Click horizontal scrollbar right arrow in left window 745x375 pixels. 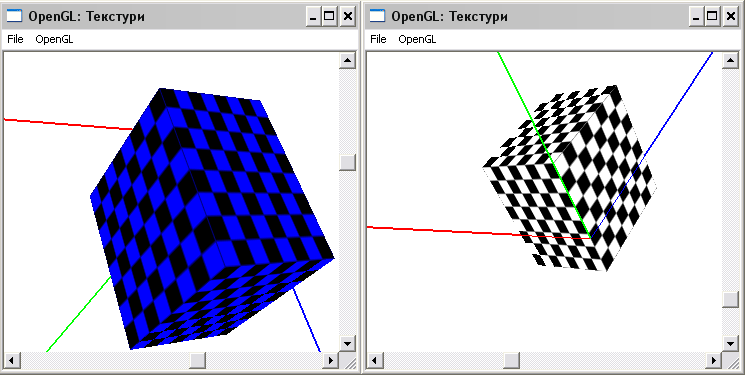[331, 361]
